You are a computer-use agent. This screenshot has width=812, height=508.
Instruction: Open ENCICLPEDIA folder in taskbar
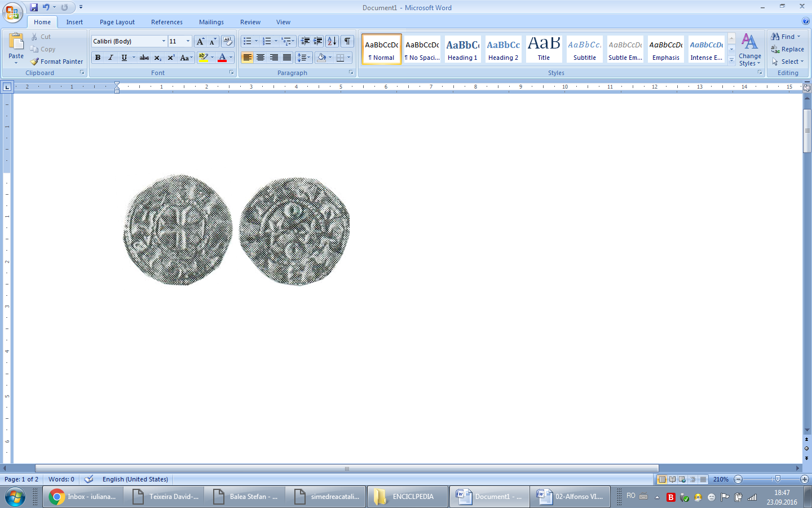407,497
